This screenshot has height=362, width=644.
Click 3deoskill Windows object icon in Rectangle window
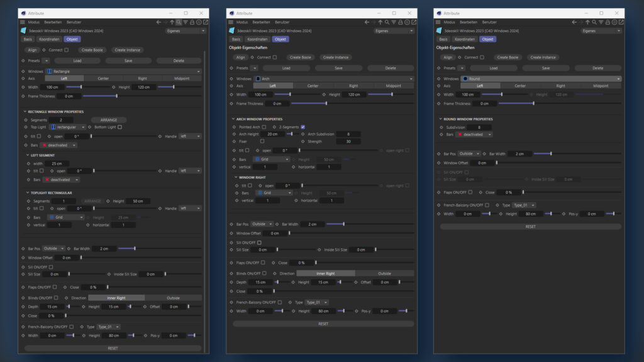pyautogui.click(x=23, y=31)
